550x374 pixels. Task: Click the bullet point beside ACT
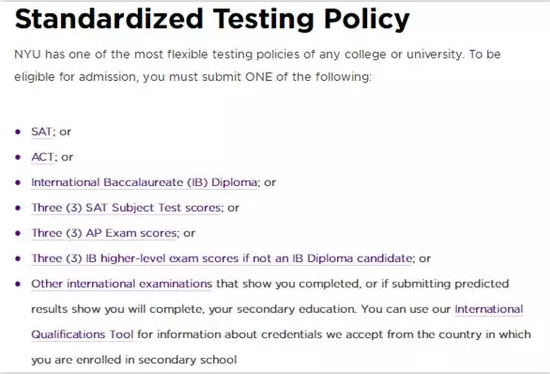point(18,157)
